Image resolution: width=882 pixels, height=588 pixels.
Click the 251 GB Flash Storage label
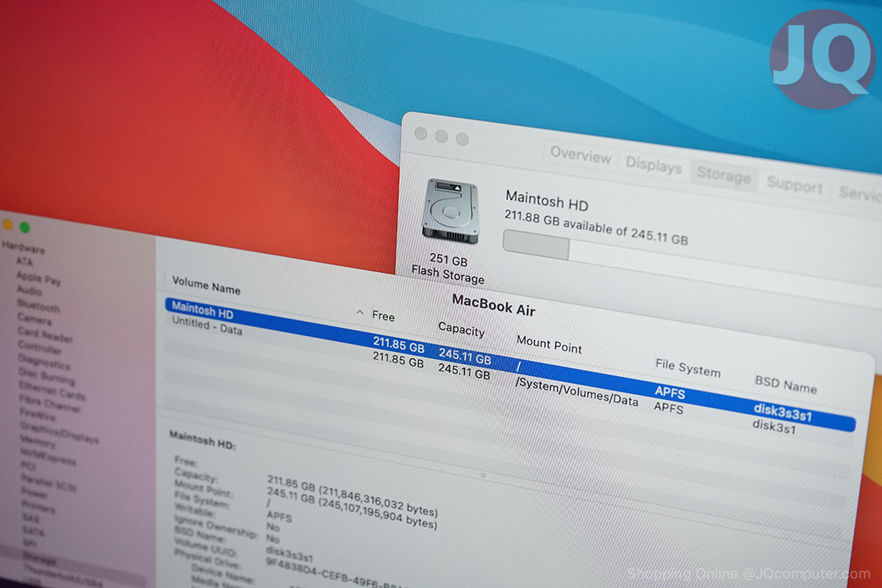(448, 270)
